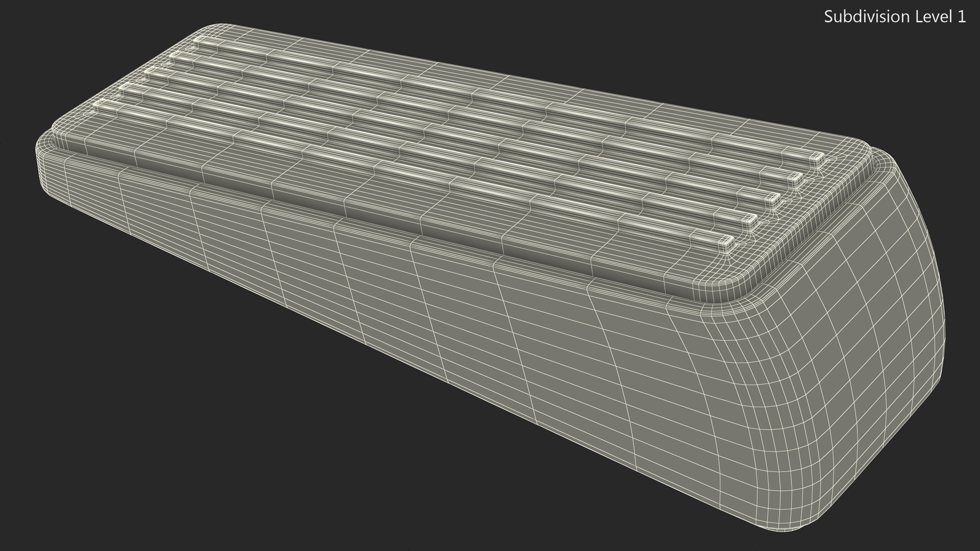Click the empty dark background at bottom left
This screenshot has height=551, width=980.
(128, 459)
